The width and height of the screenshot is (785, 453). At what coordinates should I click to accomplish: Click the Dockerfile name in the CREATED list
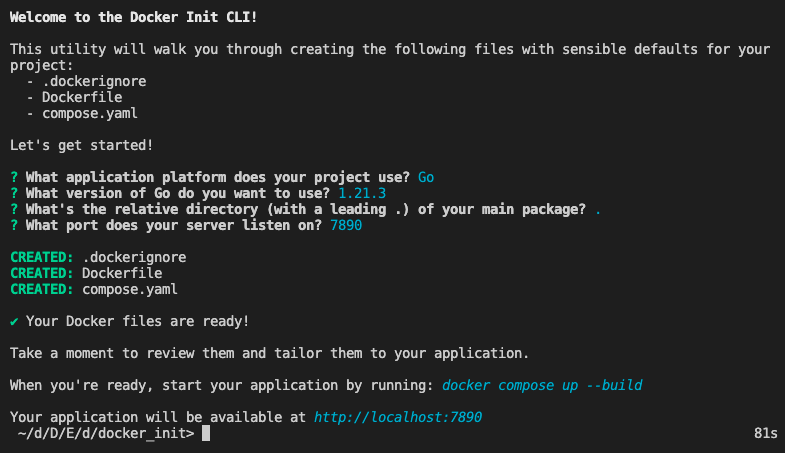pos(122,273)
